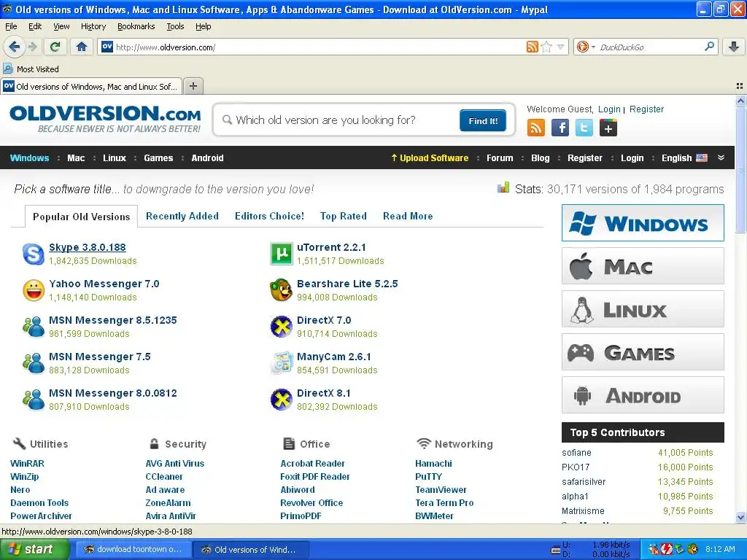Select the Read More tab
Viewport: 747px width, 560px height.
click(408, 216)
